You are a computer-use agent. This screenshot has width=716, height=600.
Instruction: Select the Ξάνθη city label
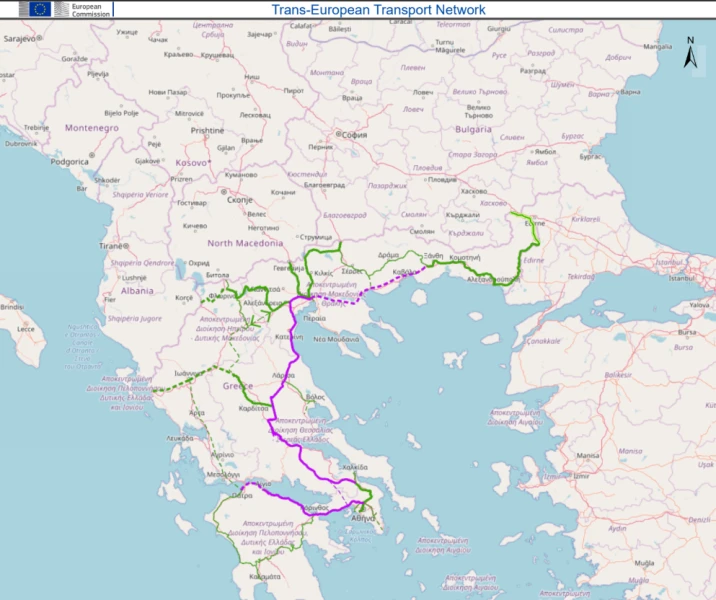433,256
